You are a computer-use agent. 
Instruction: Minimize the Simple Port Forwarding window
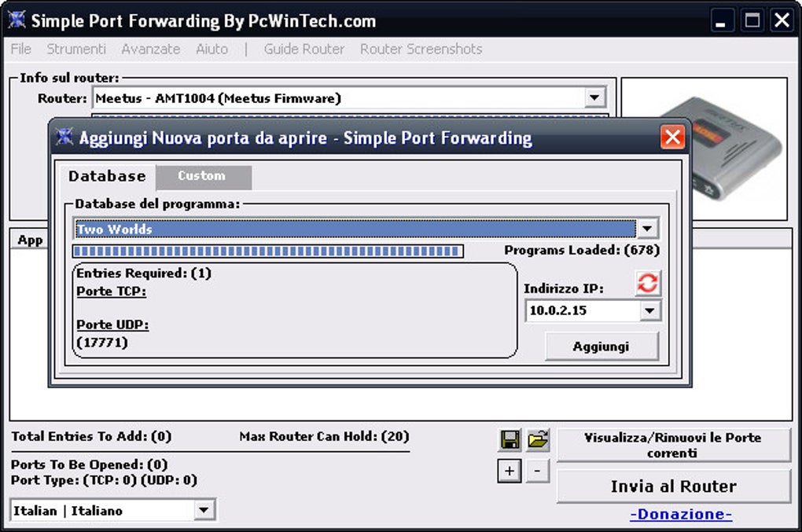click(721, 20)
